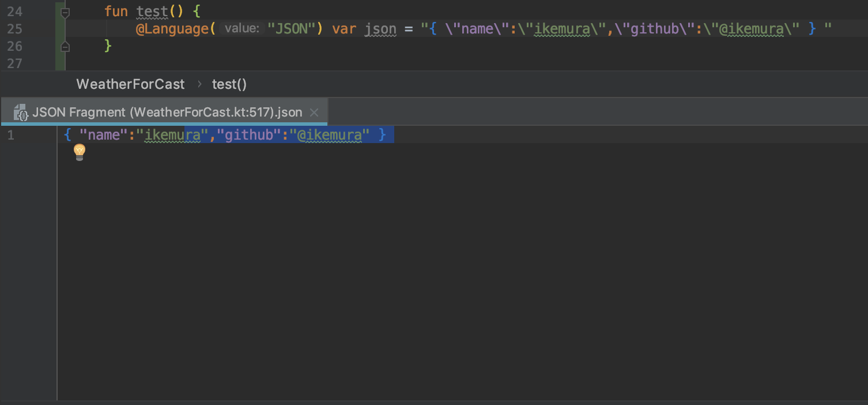Click the @Language annotation
This screenshot has width=868, height=405.
[173, 28]
